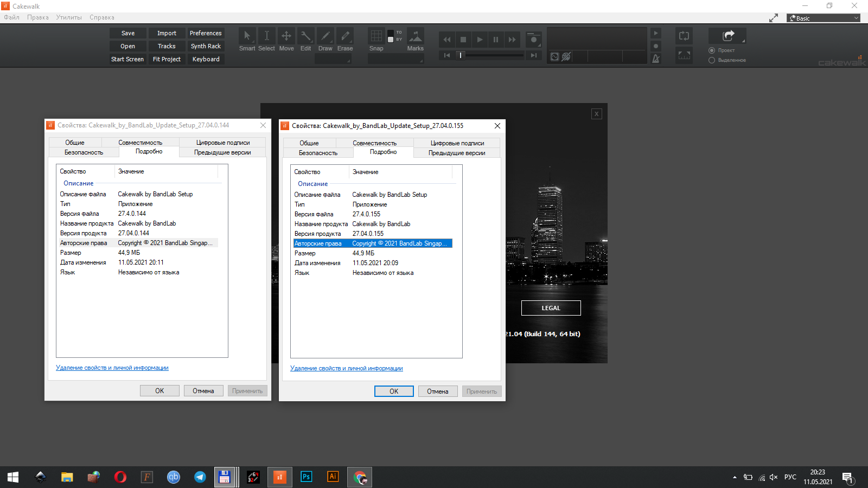Select file version 27.4.0.144 value

tap(132, 214)
